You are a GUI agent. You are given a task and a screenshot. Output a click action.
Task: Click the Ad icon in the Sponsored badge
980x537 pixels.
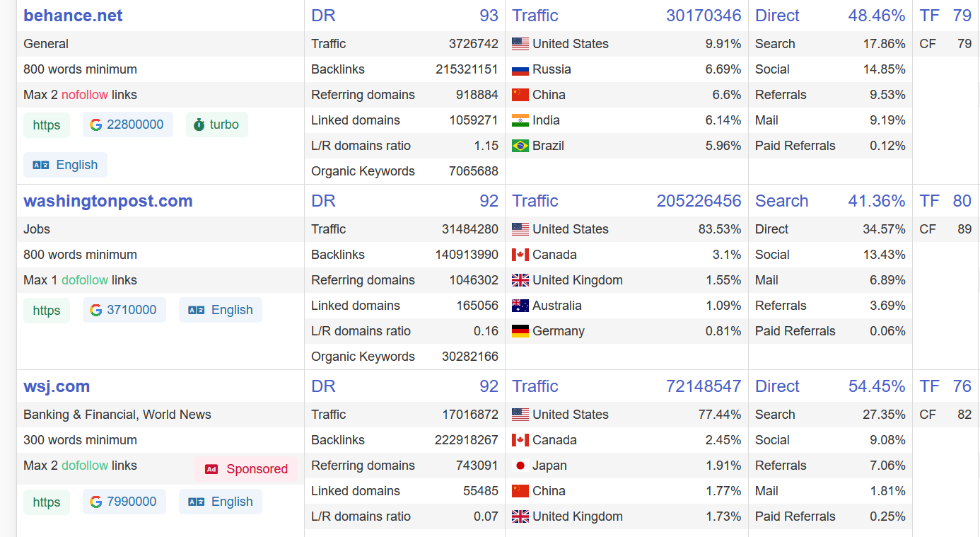[x=211, y=469]
